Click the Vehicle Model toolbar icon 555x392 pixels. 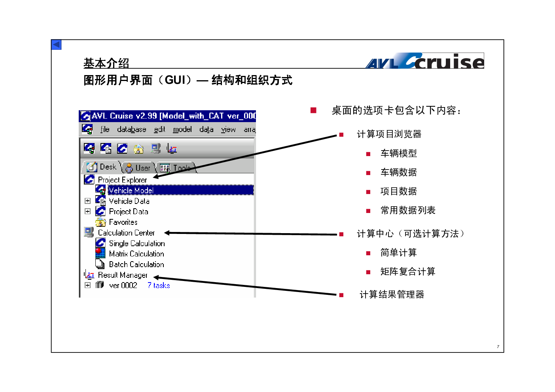point(89,149)
